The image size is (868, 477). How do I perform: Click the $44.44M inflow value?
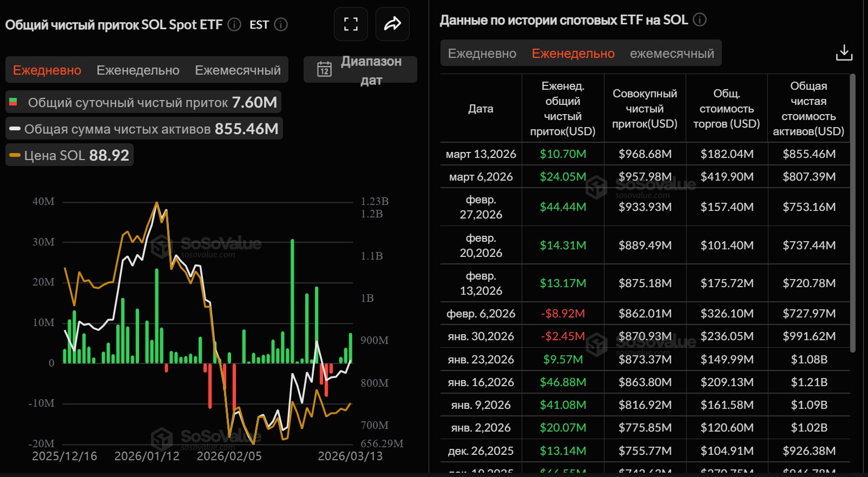tap(563, 207)
